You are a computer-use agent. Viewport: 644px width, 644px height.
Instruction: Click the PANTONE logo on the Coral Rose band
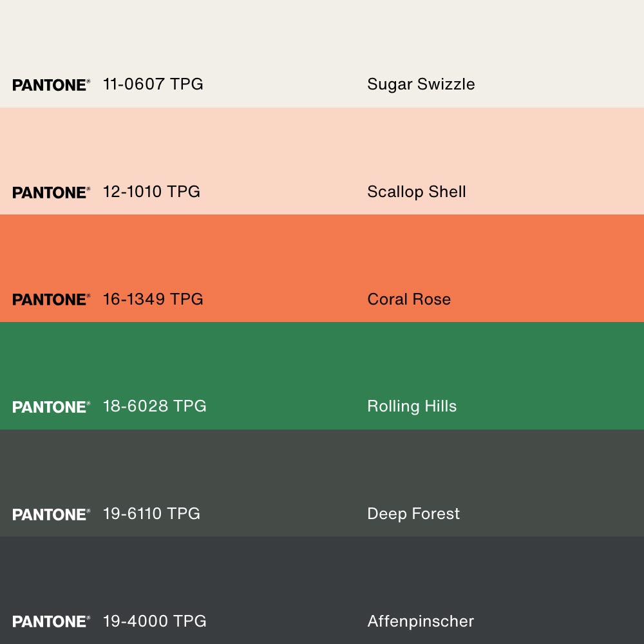click(x=51, y=299)
